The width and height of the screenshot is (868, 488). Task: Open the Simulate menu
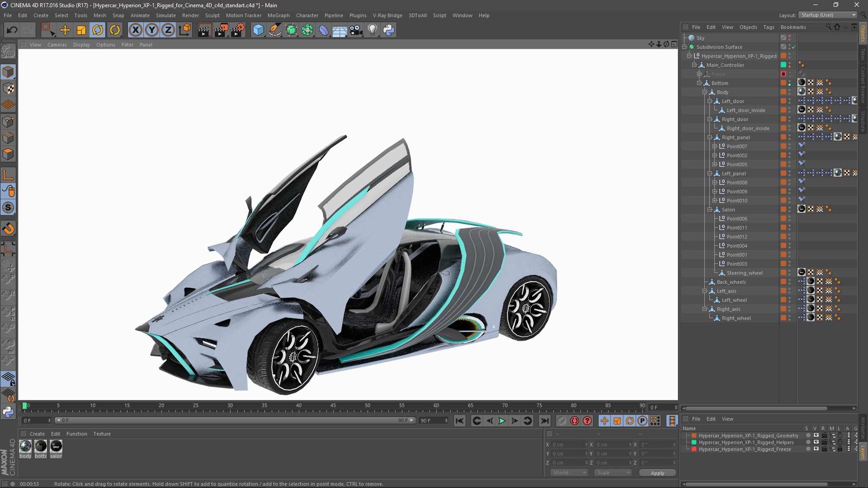tap(166, 15)
